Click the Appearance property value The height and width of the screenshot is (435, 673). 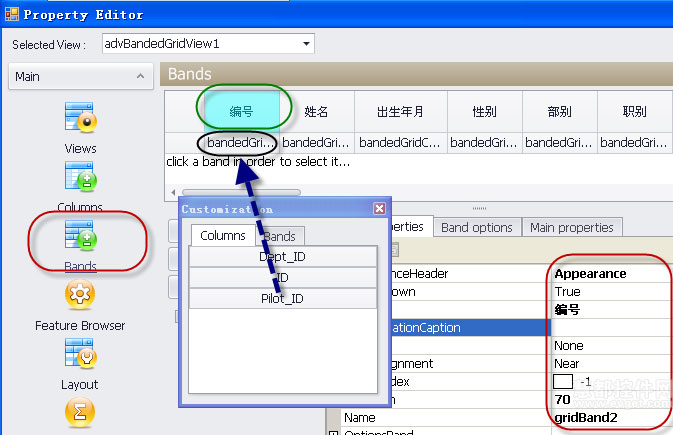[x=590, y=274]
